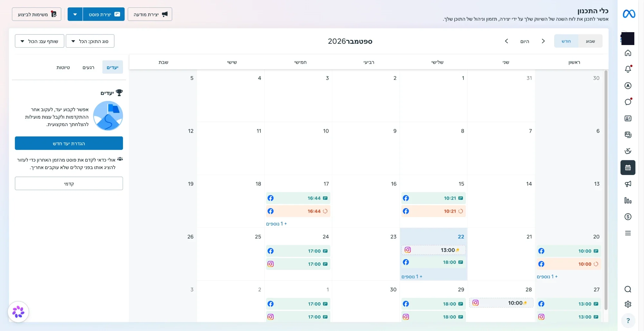This screenshot has height=331, width=644.
Task: Expand +1 נוספים on the 17th
Action: (x=276, y=224)
